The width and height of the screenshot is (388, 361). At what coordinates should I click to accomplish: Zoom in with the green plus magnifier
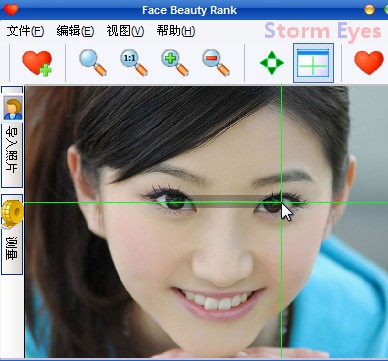(175, 63)
